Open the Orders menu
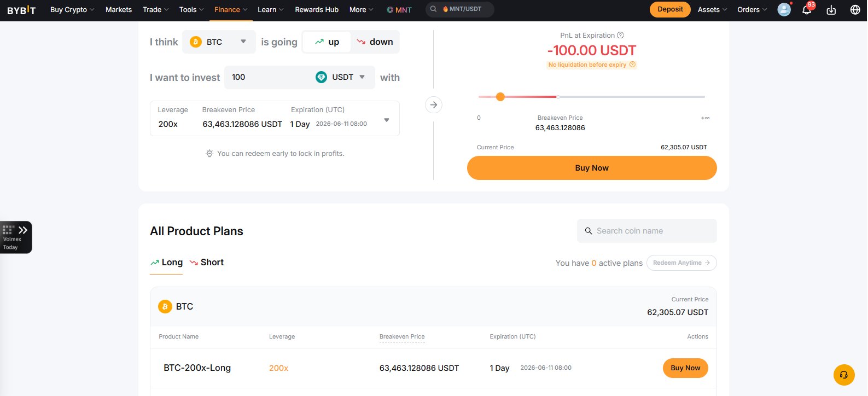This screenshot has height=396, width=868. [752, 10]
